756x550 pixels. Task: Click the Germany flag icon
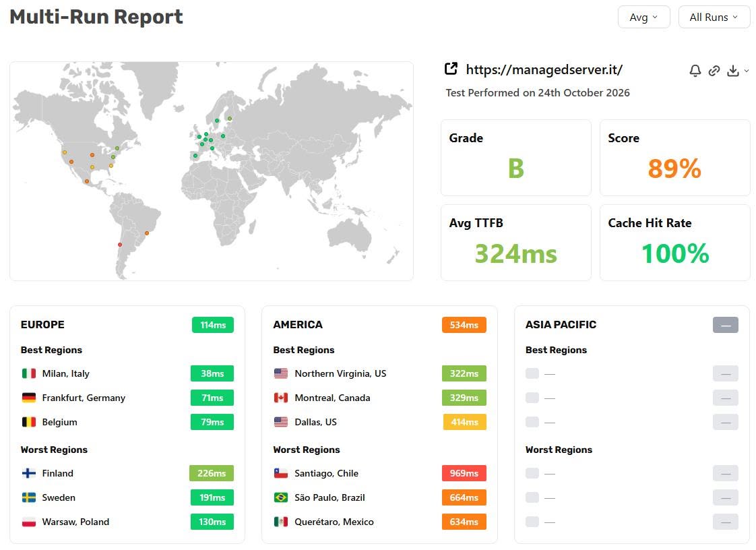(x=29, y=398)
